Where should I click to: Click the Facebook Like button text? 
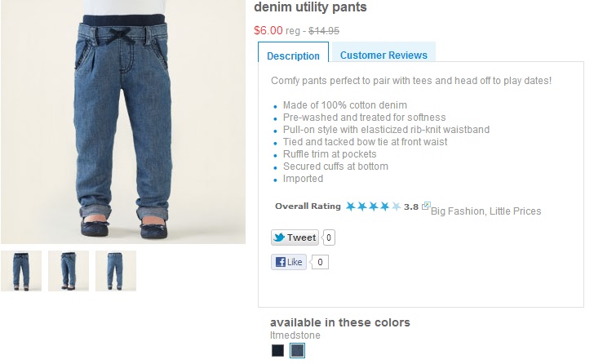pos(295,262)
